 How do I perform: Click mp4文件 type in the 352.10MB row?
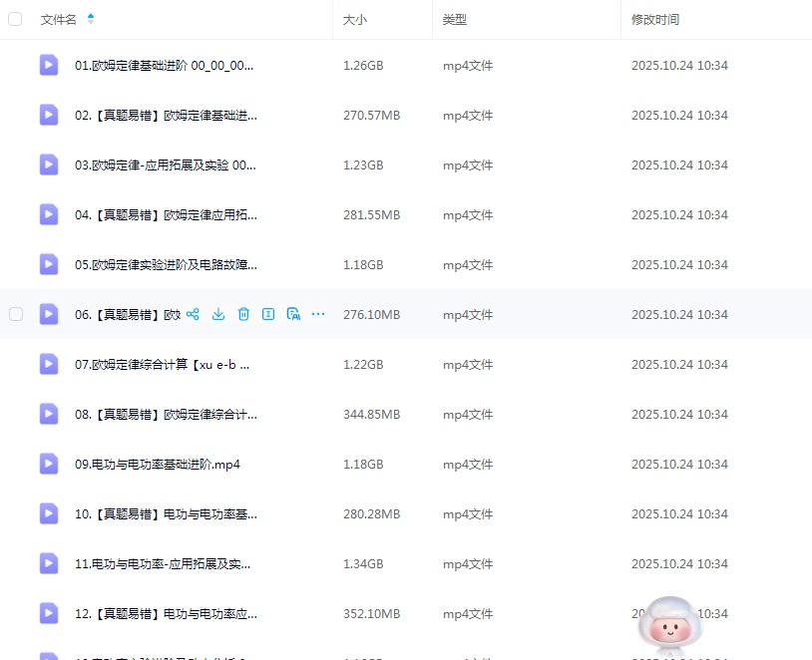coord(468,614)
